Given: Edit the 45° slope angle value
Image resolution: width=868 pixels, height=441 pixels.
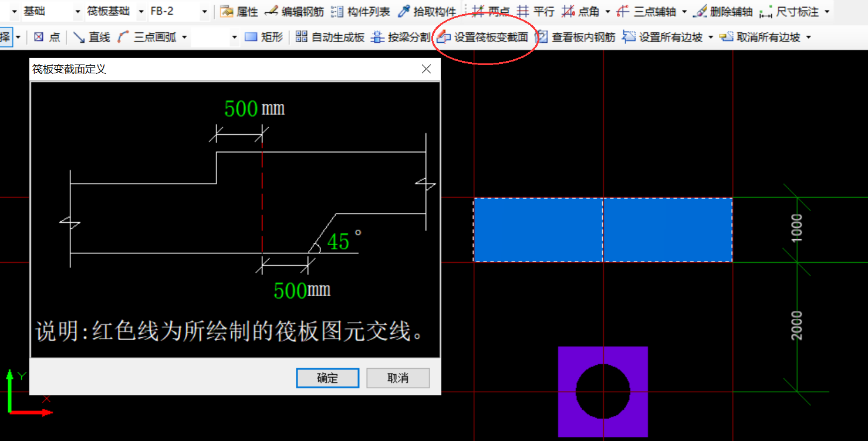Looking at the screenshot, I should 339,241.
